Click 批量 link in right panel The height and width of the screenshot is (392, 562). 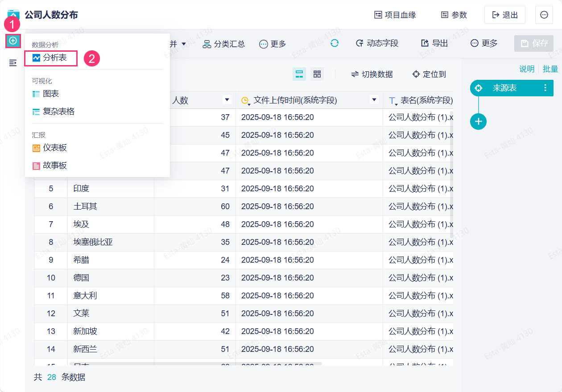coord(550,69)
